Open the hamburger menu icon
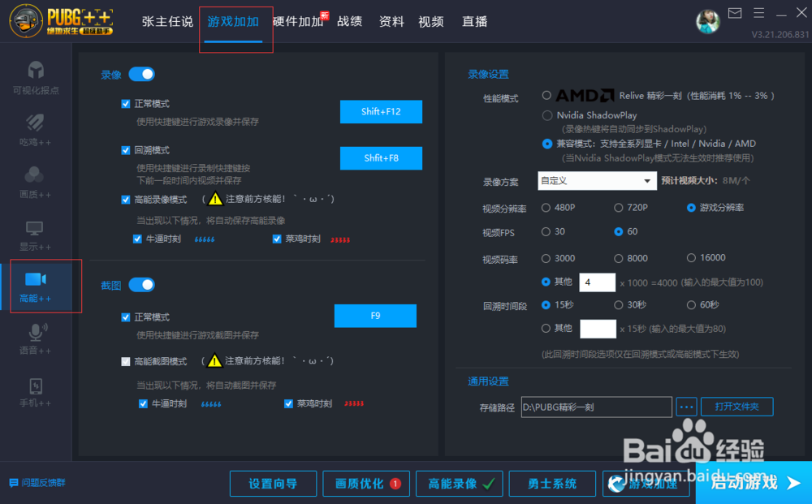 758,13
